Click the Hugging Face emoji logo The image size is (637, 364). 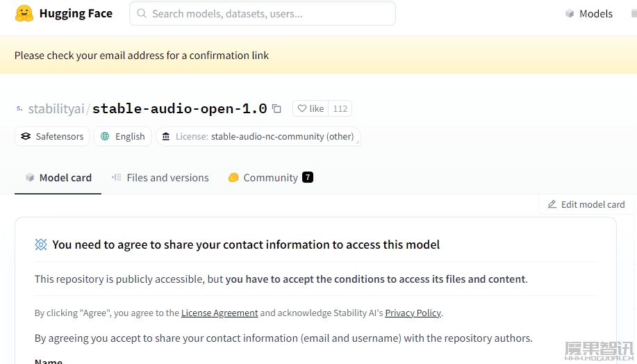[x=24, y=13]
